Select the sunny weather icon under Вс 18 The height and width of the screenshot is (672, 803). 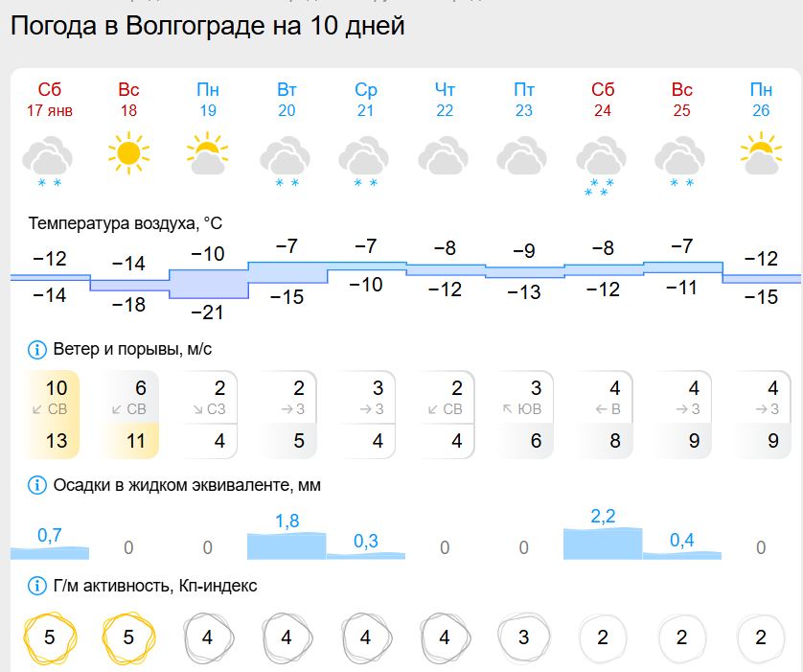[128, 151]
